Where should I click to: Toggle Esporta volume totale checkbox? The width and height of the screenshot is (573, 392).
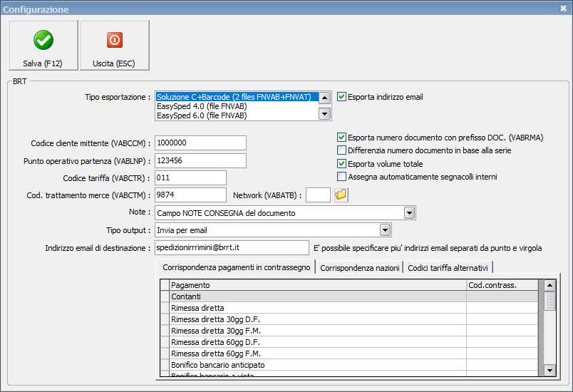341,164
